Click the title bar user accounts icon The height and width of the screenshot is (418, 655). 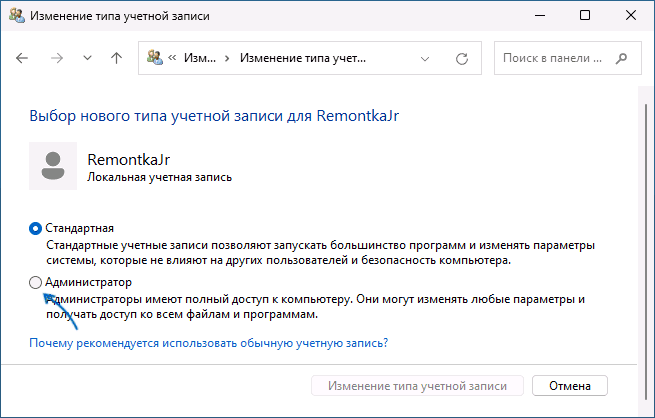coord(17,15)
